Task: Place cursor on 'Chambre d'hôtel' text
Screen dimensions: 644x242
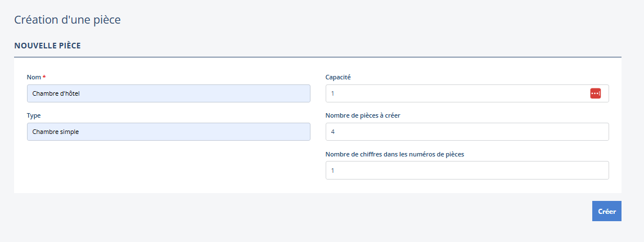Action: (56, 93)
